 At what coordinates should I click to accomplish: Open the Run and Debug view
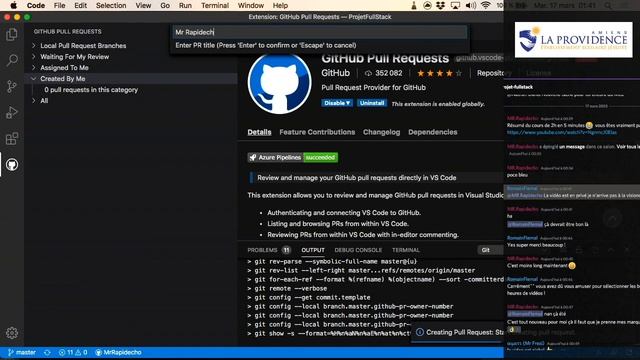click(12, 112)
